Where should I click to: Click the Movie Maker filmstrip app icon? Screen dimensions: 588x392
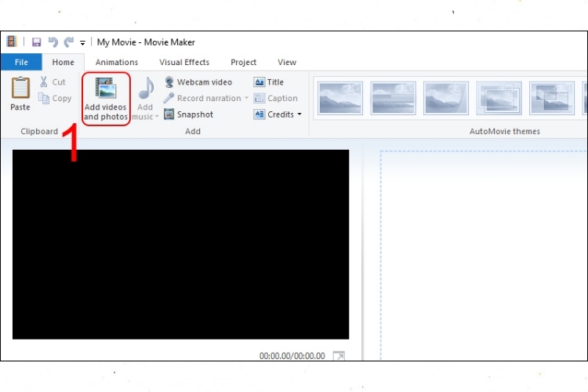pos(12,42)
